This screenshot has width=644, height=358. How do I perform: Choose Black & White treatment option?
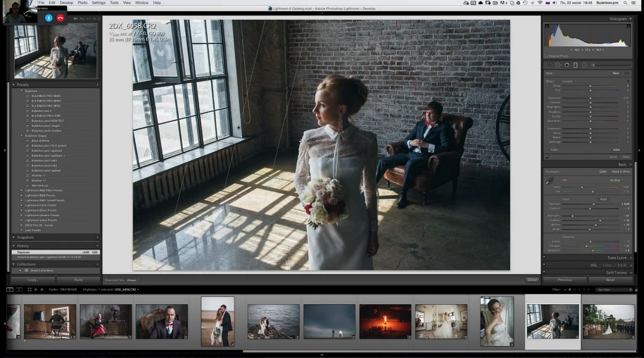pyautogui.click(x=621, y=171)
